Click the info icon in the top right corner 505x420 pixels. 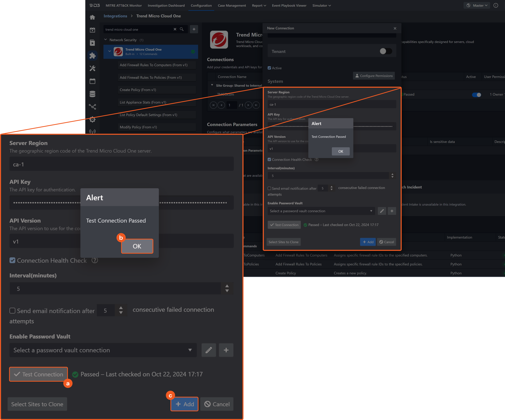[496, 5]
